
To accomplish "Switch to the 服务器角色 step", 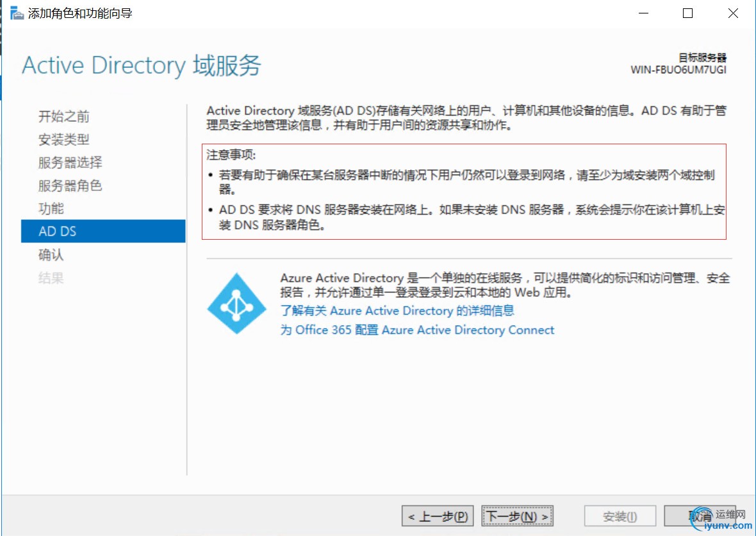I will (70, 186).
